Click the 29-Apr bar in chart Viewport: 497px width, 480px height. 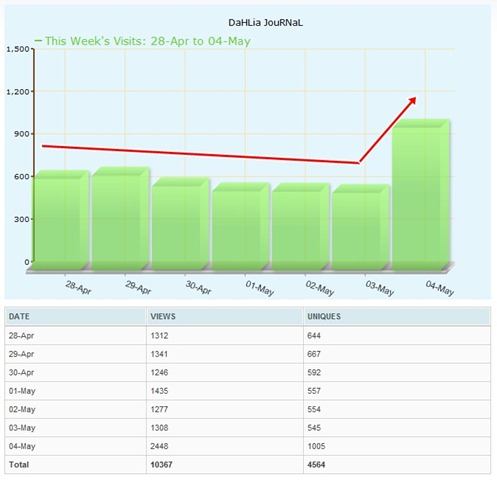[x=121, y=219]
